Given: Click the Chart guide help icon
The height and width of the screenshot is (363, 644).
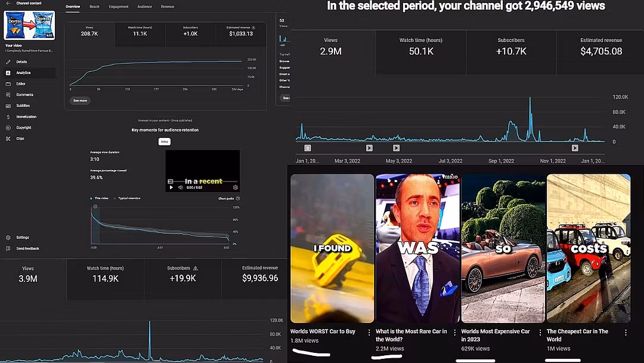Looking at the screenshot, I should click(238, 198).
